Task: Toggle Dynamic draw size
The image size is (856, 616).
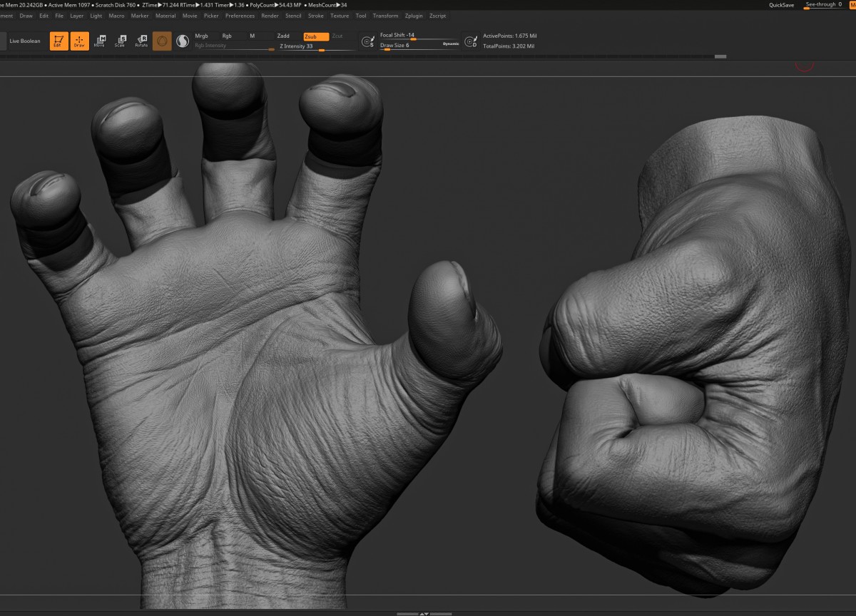Action: (x=451, y=44)
